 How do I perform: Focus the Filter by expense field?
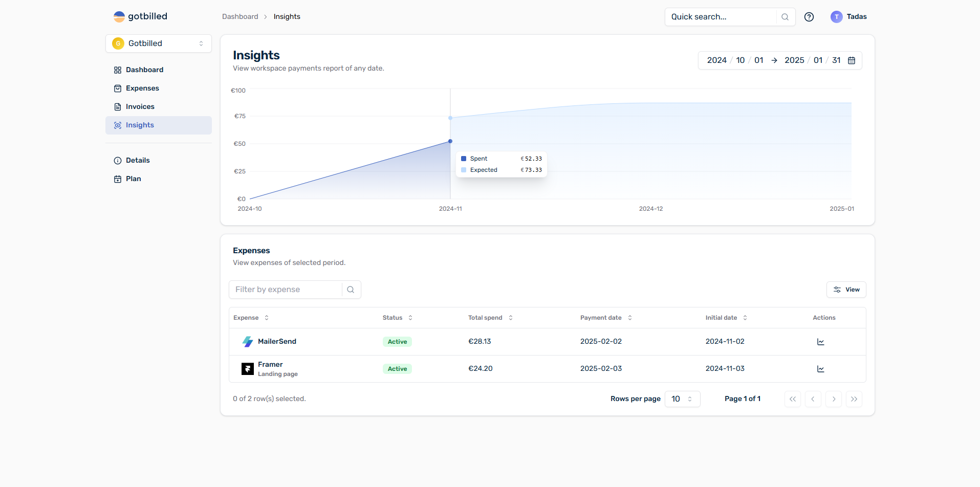(286, 290)
